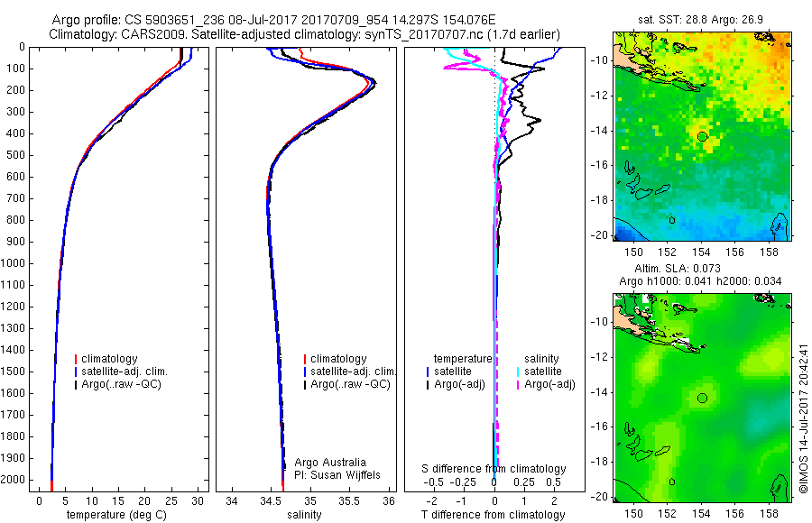
Task: Click the float position circle on SLA map
Action: [702, 398]
